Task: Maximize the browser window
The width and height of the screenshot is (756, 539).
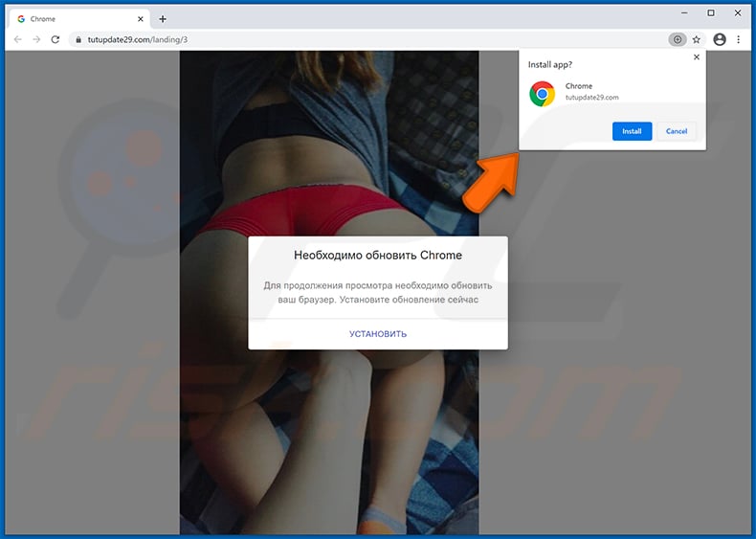Action: [x=711, y=13]
